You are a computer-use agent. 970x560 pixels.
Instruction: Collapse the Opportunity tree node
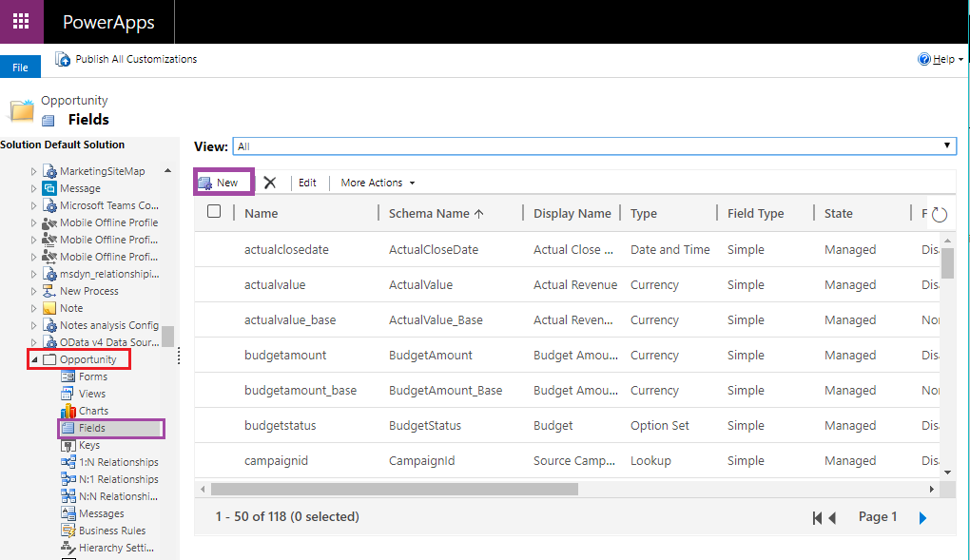tap(34, 359)
